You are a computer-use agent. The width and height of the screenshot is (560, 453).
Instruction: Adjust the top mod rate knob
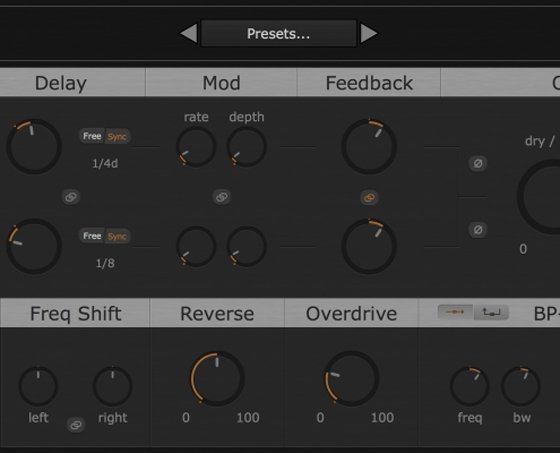196,147
